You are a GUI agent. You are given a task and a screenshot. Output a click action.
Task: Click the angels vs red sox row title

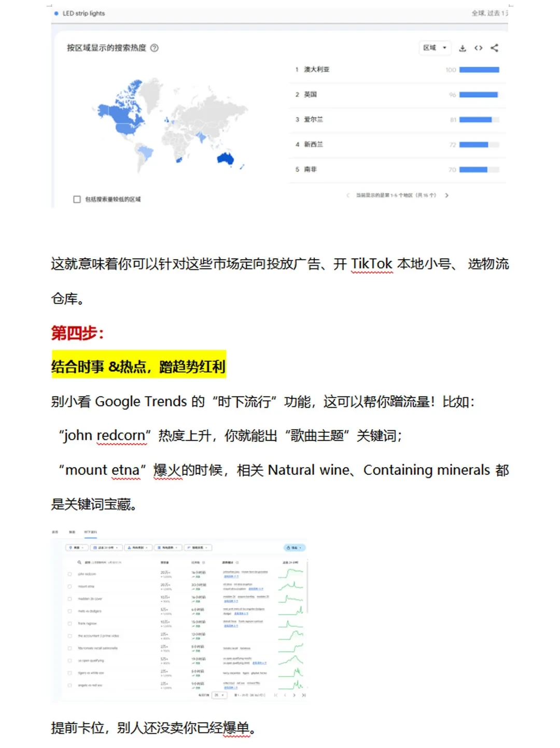tap(90, 685)
